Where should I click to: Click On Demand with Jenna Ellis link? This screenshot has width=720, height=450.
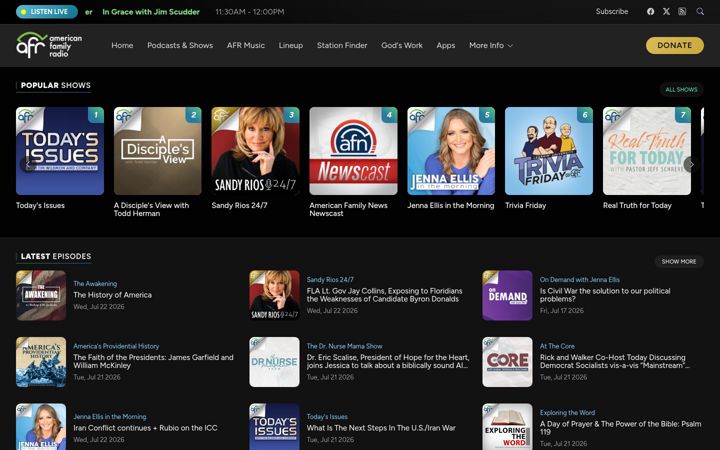[x=579, y=280]
